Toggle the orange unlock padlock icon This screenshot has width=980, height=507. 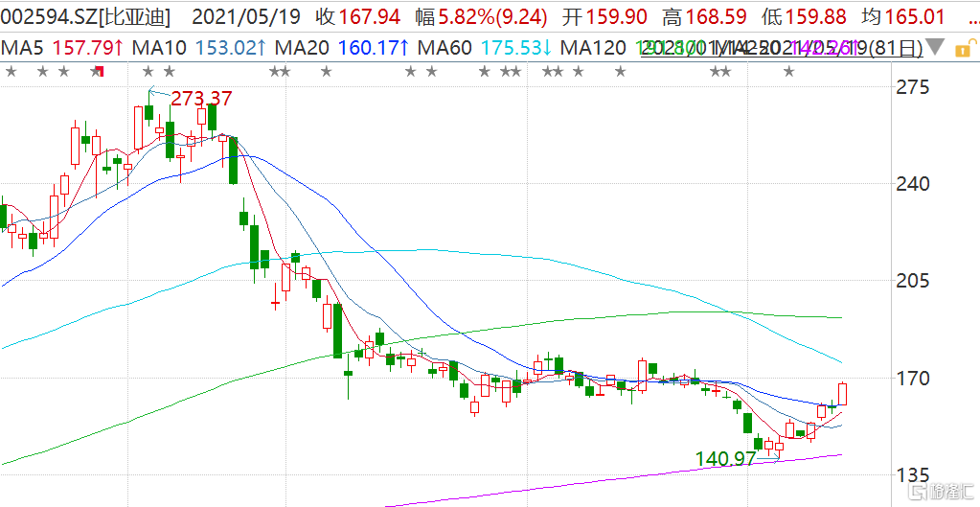coord(965,47)
